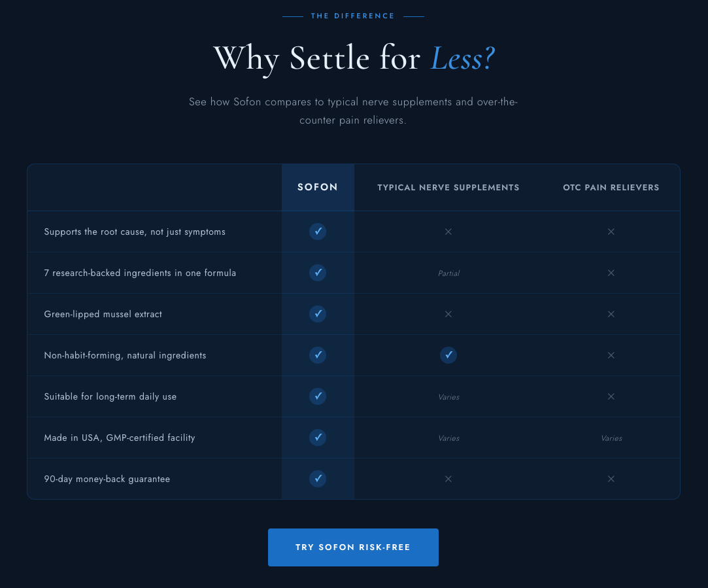Select the Typical Nerve Supplements column header
The width and height of the screenshot is (708, 588).
[448, 188]
